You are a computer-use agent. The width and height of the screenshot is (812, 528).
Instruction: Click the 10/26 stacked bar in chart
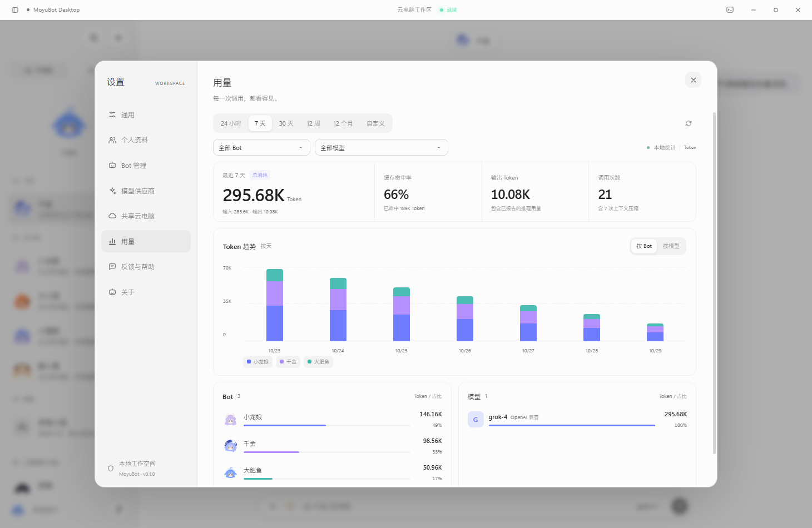[x=465, y=318]
